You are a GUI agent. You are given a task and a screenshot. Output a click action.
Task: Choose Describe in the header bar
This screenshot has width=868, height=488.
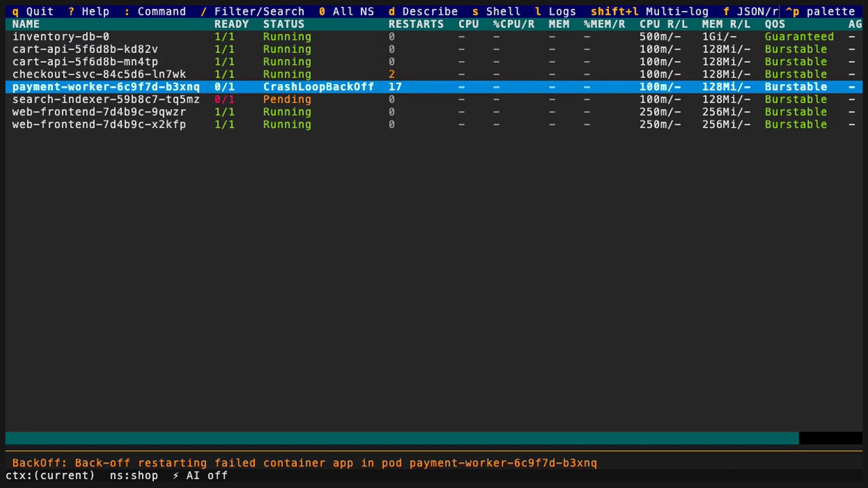coord(423,12)
